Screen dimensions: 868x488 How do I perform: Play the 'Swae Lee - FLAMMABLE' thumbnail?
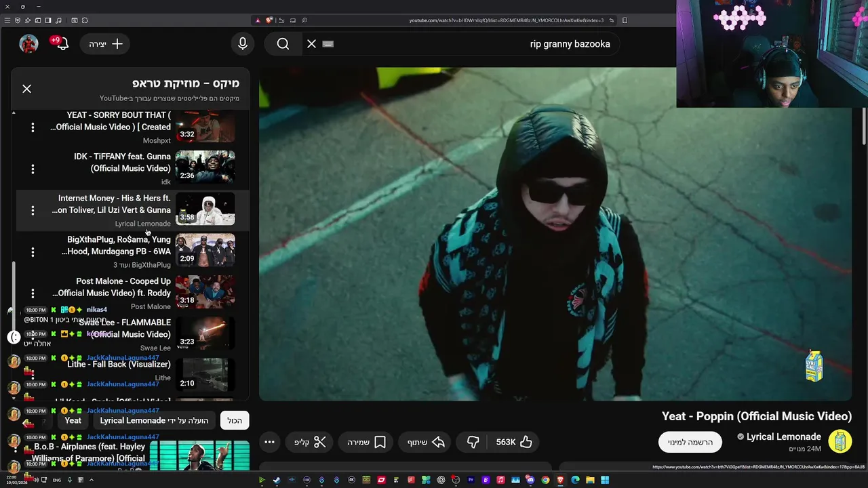pos(205,334)
